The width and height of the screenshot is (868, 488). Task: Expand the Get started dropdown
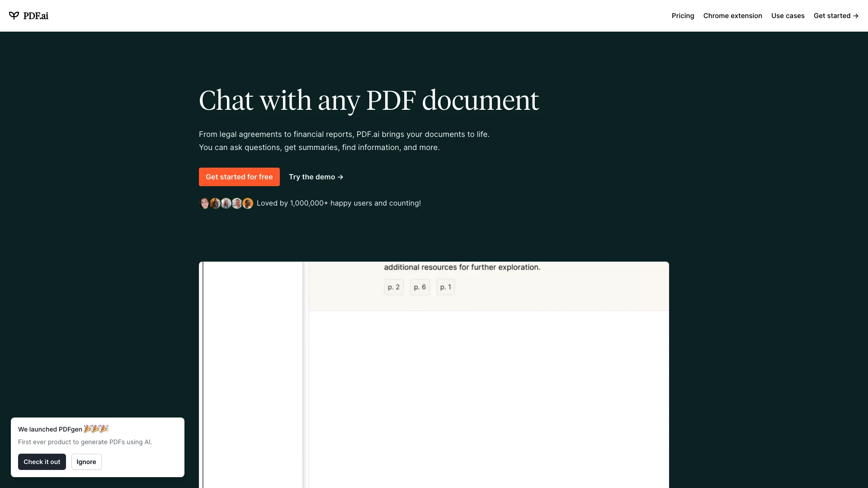[836, 15]
